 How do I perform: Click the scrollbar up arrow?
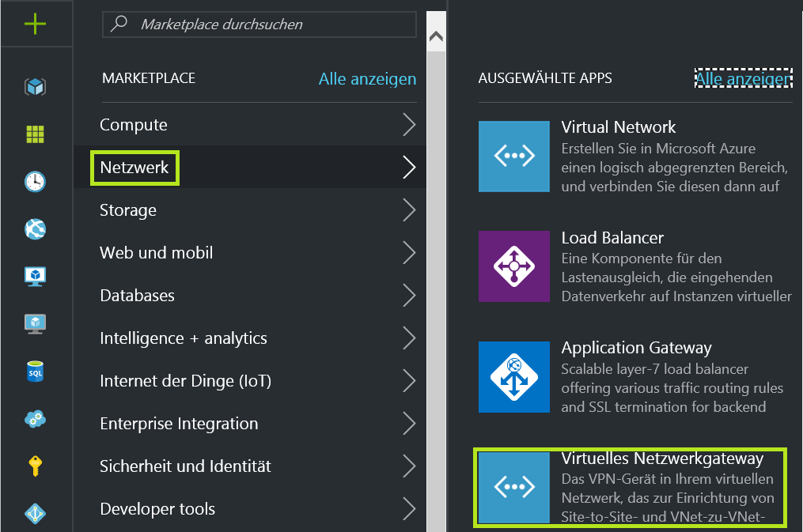tap(435, 36)
